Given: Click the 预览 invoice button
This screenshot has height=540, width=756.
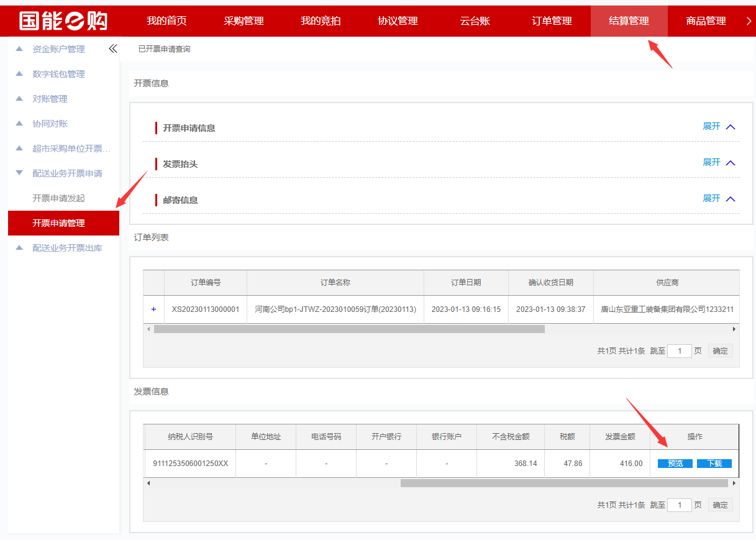Looking at the screenshot, I should point(675,464).
